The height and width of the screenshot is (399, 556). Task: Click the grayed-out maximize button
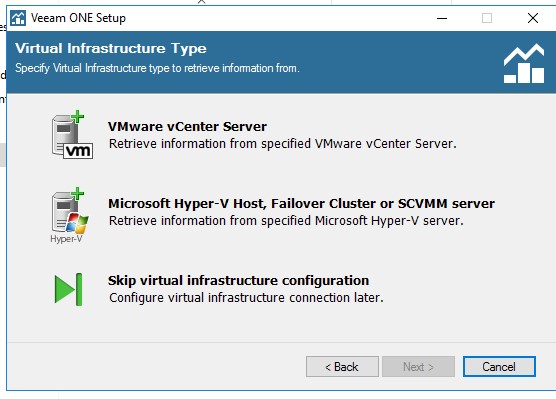487,18
